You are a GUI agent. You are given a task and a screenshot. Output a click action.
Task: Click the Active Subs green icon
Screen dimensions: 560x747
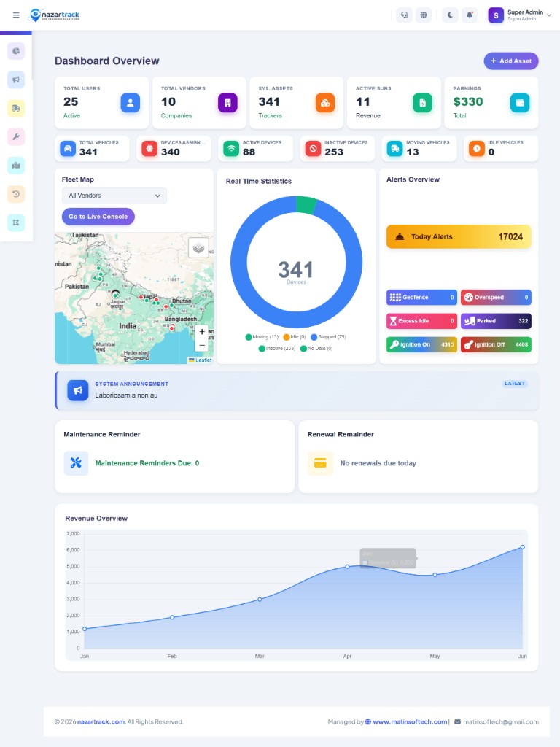tap(422, 102)
